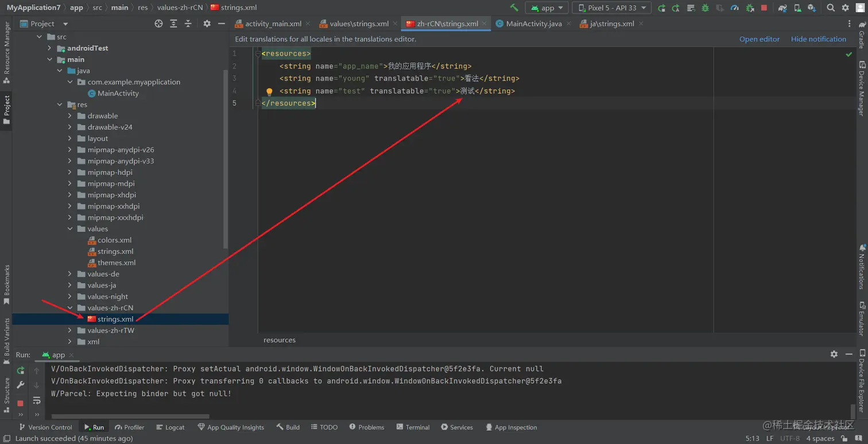
Task: Click the red Stop icon in top toolbar
Action: coord(764,7)
